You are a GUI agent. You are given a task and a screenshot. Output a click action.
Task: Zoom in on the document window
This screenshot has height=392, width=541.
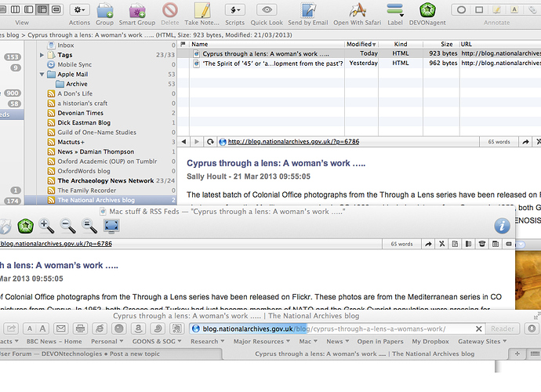[46, 226]
